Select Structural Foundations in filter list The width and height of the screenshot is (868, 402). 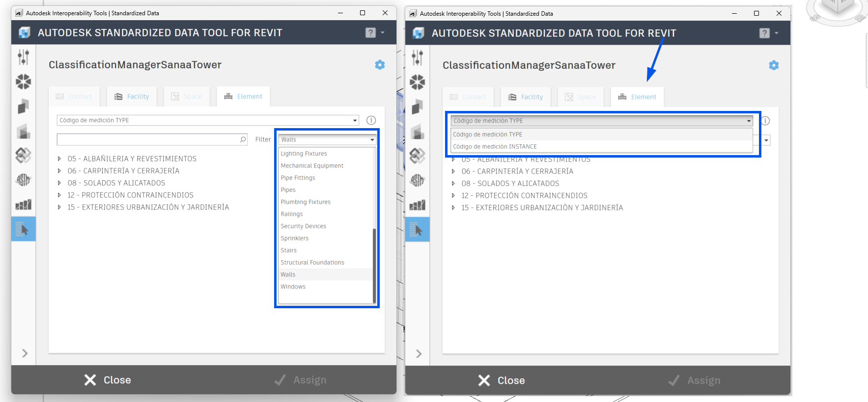click(326, 263)
